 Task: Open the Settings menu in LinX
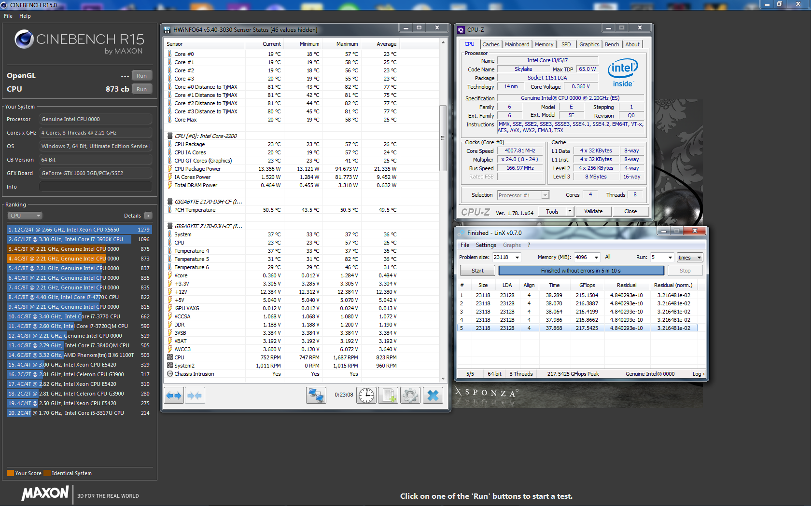[486, 245]
